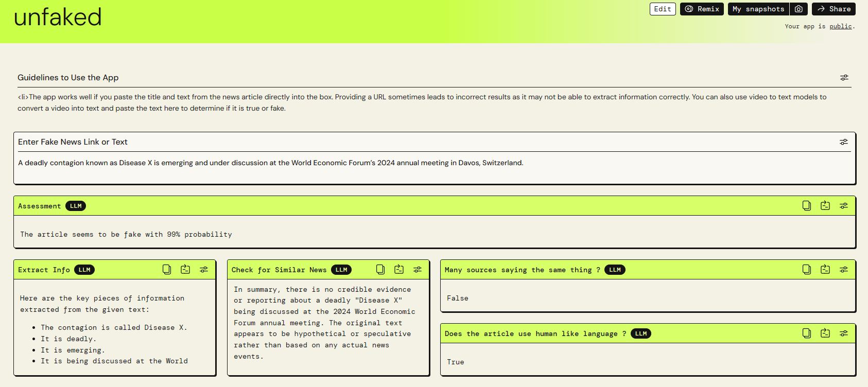Click into the fake news text input

click(x=435, y=163)
